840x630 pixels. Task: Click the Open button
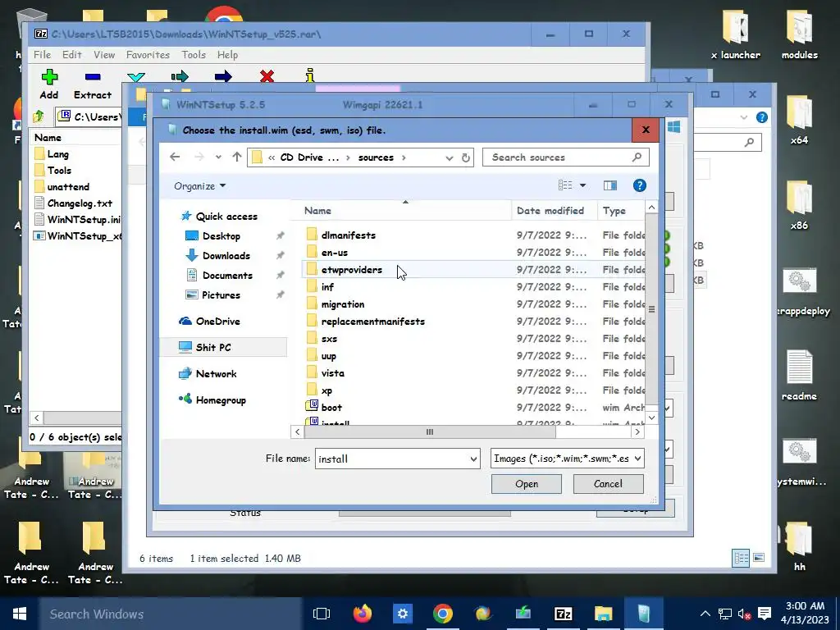[x=527, y=484]
